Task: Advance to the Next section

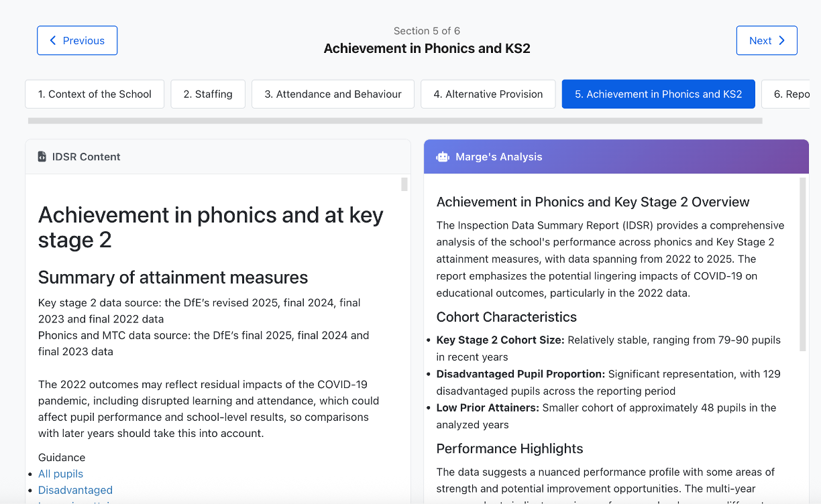Action: [x=766, y=41]
